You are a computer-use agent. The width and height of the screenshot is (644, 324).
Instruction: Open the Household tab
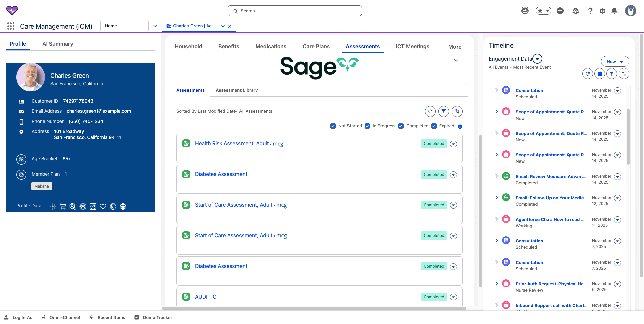point(189,46)
